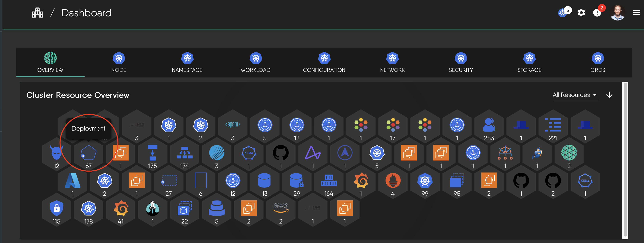
Task: Click the Kubernetes icon with badge 5
Action: coord(563,13)
